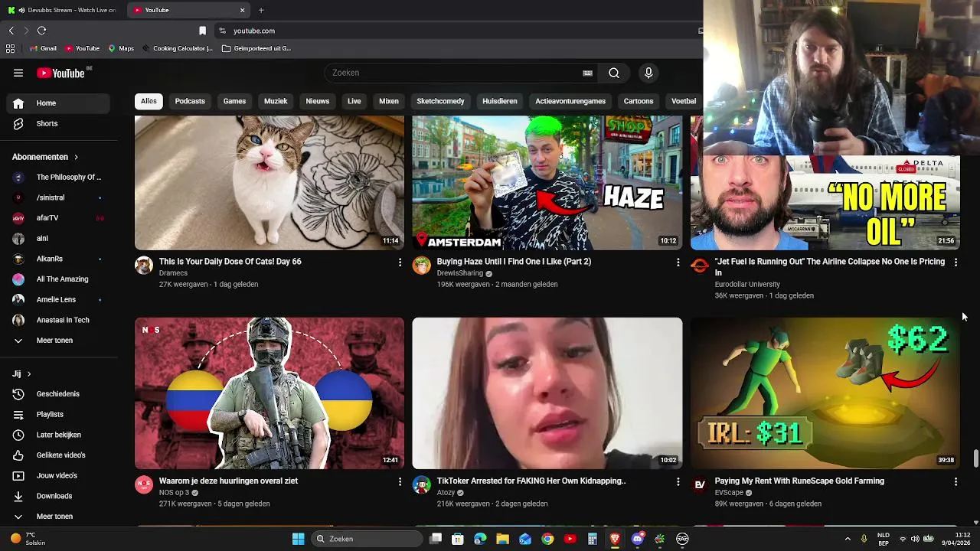Open new browser tab
The image size is (980, 551).
point(261,10)
